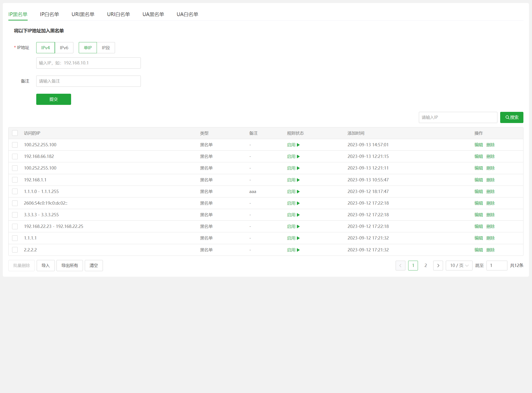Toggle enabled status for 192.168.1.1 rule
Viewport: 532px width, 393px height.
click(293, 180)
